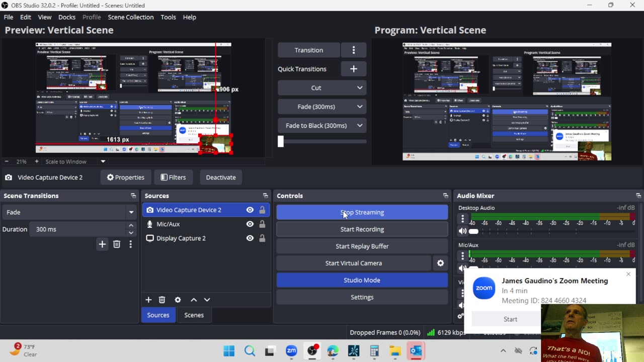
Task: Zoom out the preview with minus
Action: tap(7, 161)
